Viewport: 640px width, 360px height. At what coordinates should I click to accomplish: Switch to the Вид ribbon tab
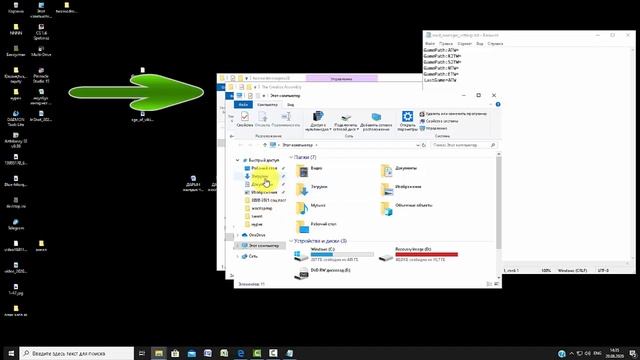click(290, 105)
